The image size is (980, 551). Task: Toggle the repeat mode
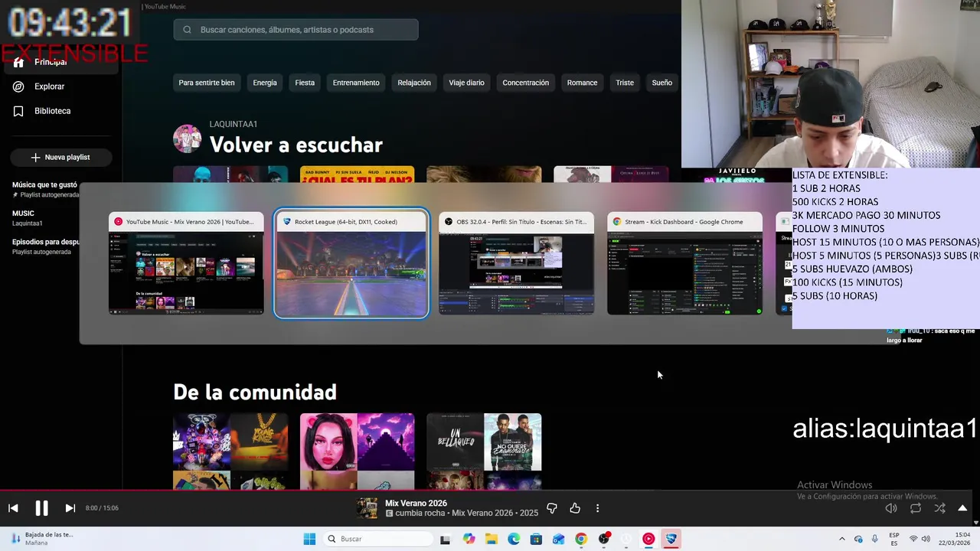click(916, 508)
